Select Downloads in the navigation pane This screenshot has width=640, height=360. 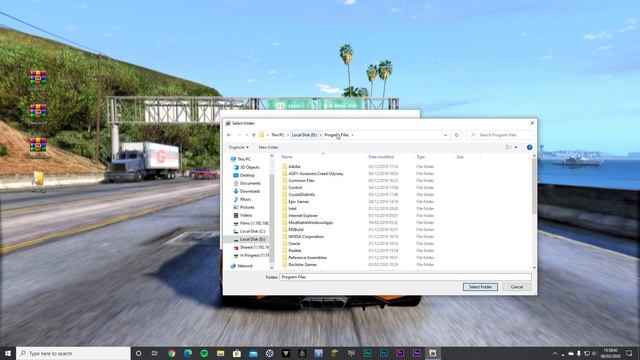pos(247,191)
